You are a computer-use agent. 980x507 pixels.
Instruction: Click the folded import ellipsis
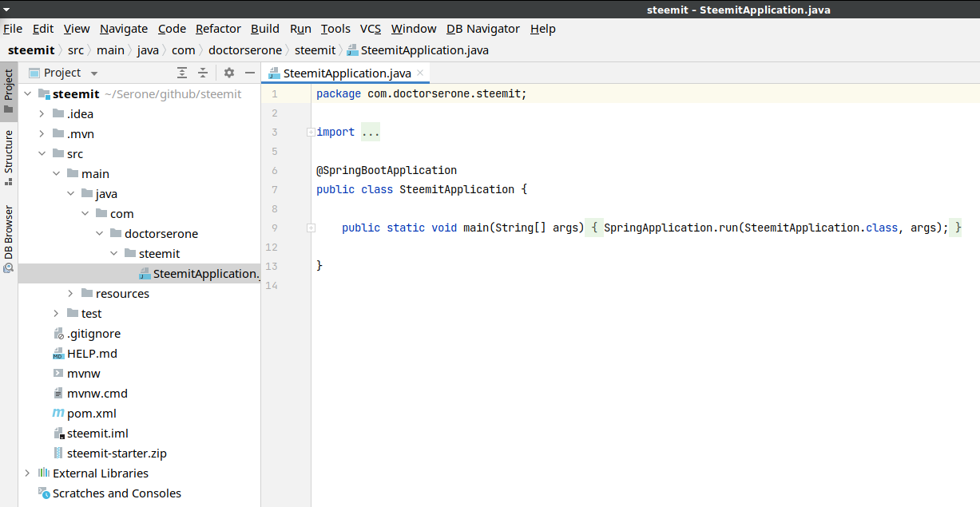[371, 133]
